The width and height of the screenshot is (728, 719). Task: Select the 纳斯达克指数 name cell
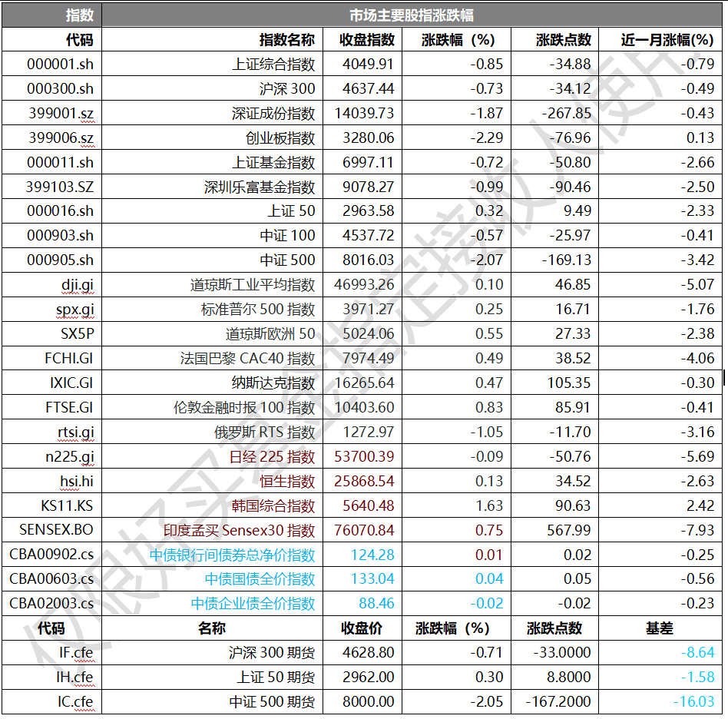point(273,383)
